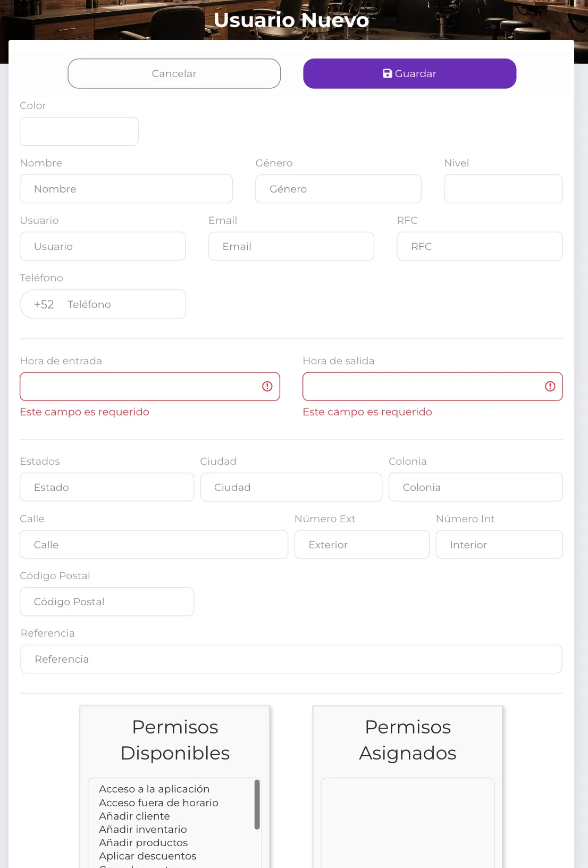The width and height of the screenshot is (588, 868).
Task: Click into the Email input
Action: pos(291,246)
